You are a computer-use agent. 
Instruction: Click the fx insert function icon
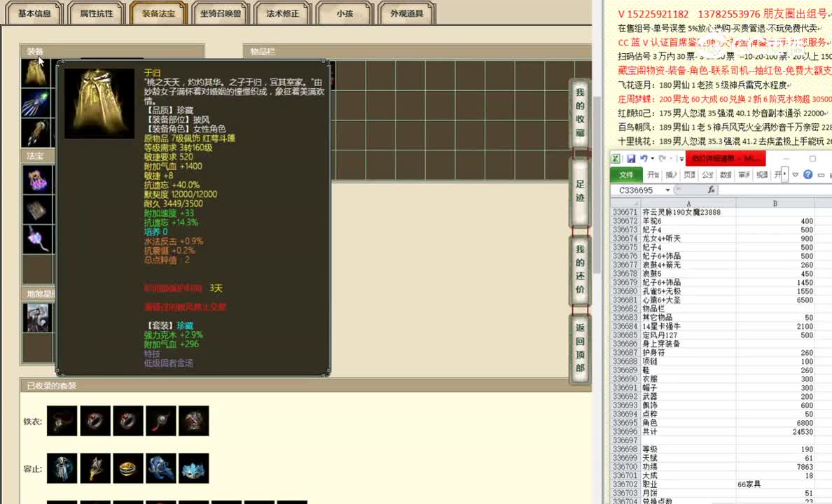coord(711,190)
